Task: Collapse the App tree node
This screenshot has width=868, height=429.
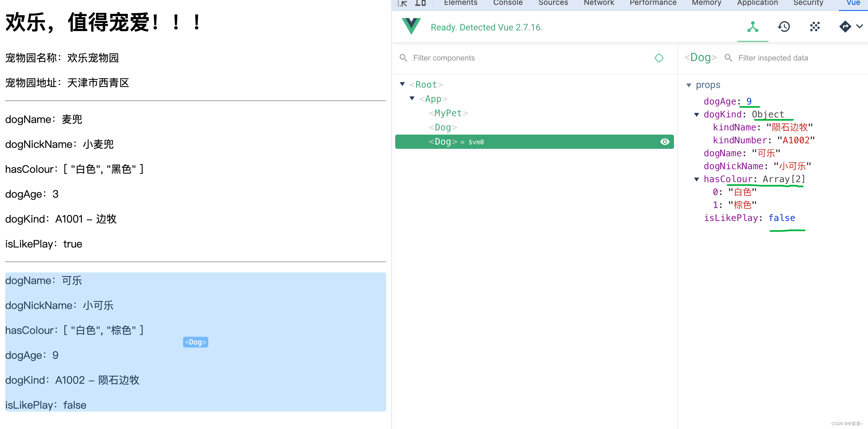Action: click(x=412, y=98)
